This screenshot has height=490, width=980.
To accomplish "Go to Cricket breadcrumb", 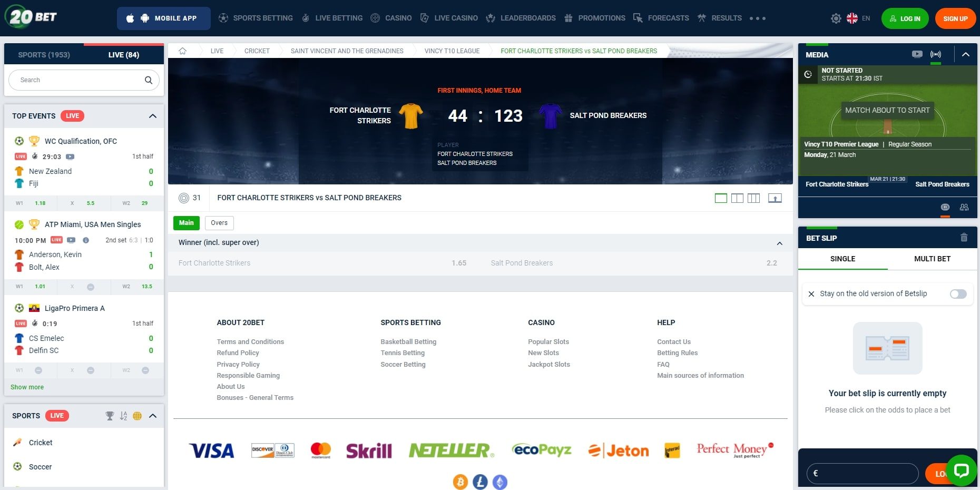I will click(x=257, y=51).
